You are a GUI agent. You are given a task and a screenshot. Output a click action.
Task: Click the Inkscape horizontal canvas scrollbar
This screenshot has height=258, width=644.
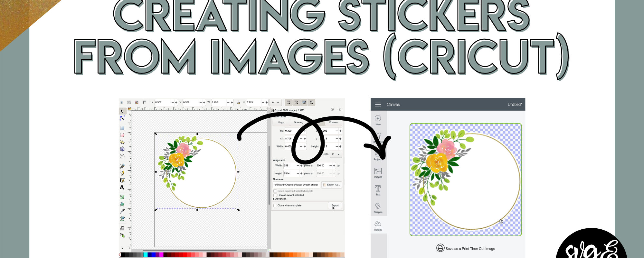pyautogui.click(x=190, y=251)
